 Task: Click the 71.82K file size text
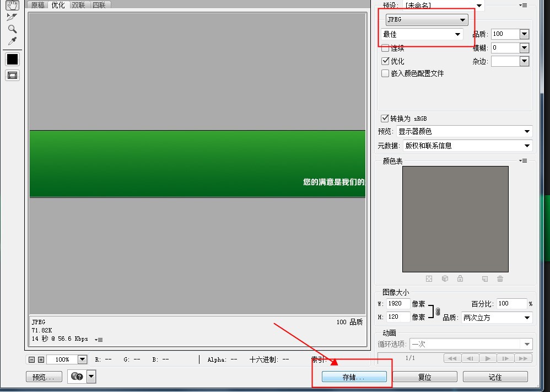click(x=42, y=330)
